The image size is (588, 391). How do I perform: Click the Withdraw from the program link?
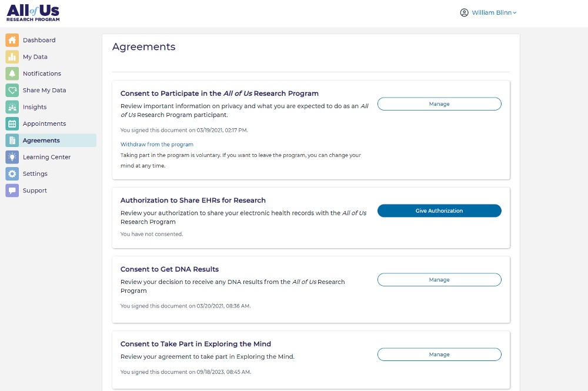point(157,144)
